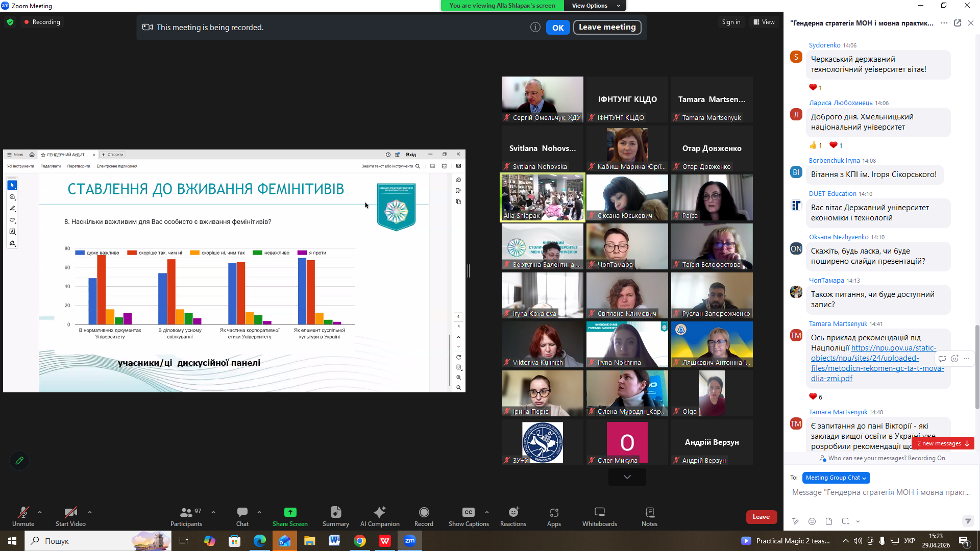The width and height of the screenshot is (980, 551).
Task: Open Windows notifications center
Action: [x=964, y=541]
